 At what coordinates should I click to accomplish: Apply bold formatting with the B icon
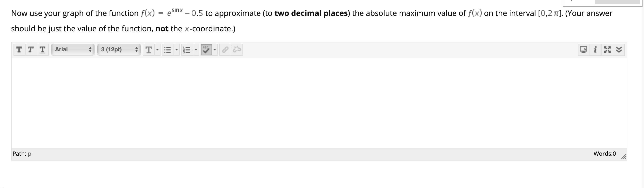click(x=19, y=49)
